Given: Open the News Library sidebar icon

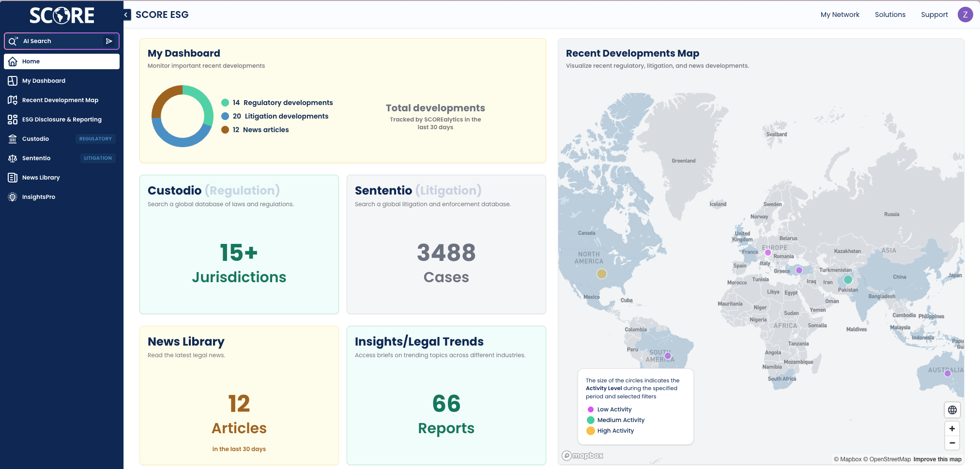Looking at the screenshot, I should point(13,178).
